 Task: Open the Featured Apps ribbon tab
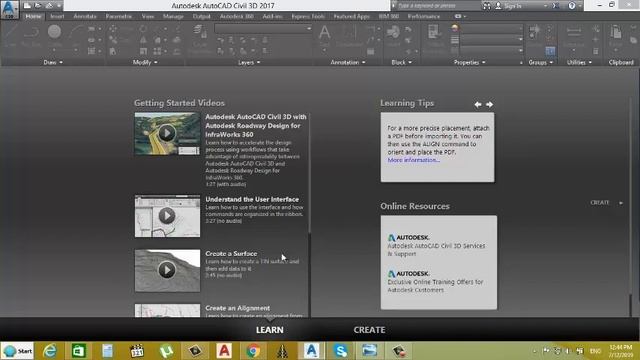[351, 16]
